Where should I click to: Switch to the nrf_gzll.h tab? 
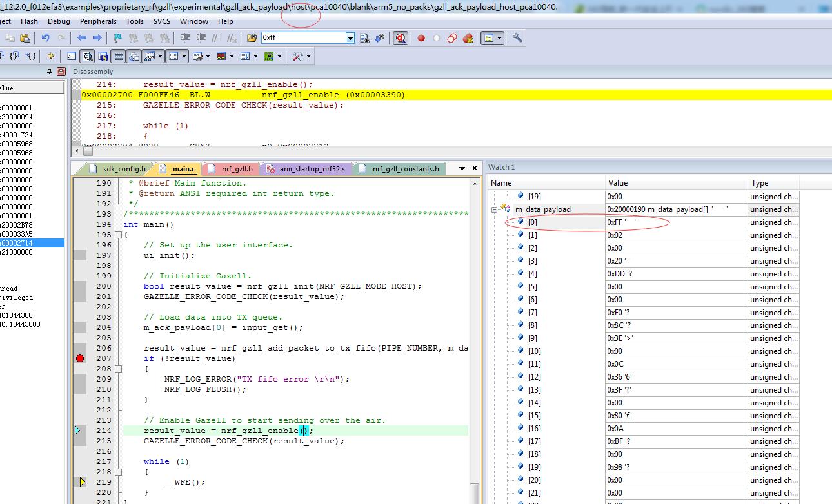coord(230,169)
